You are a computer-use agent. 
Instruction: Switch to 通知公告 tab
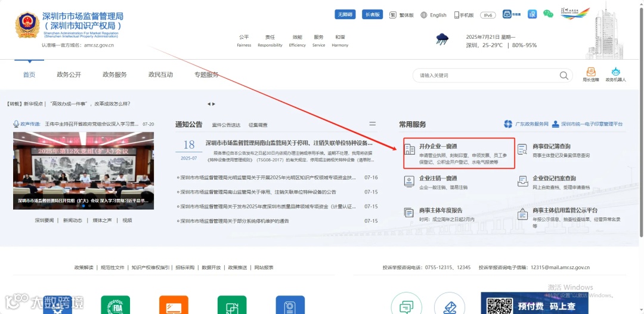pyautogui.click(x=189, y=124)
